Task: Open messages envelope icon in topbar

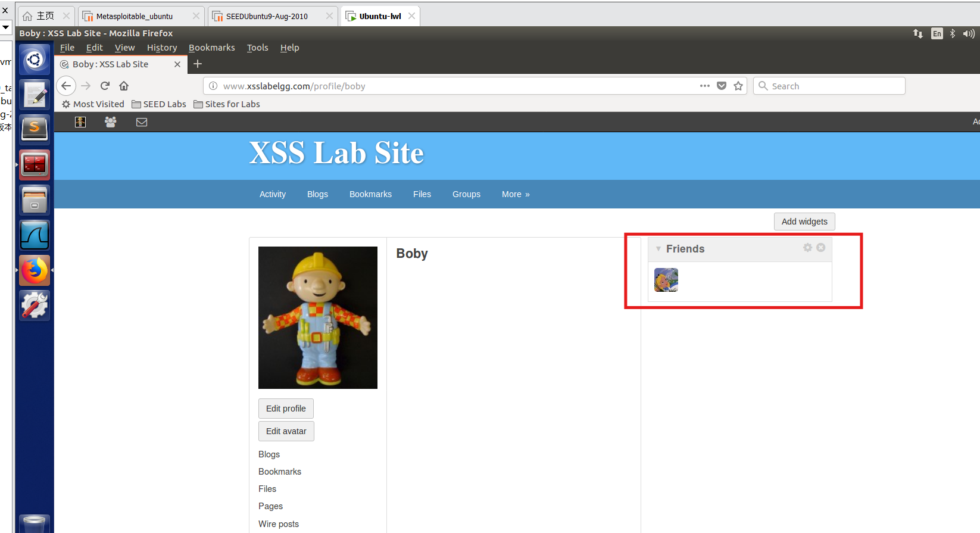Action: tap(142, 122)
